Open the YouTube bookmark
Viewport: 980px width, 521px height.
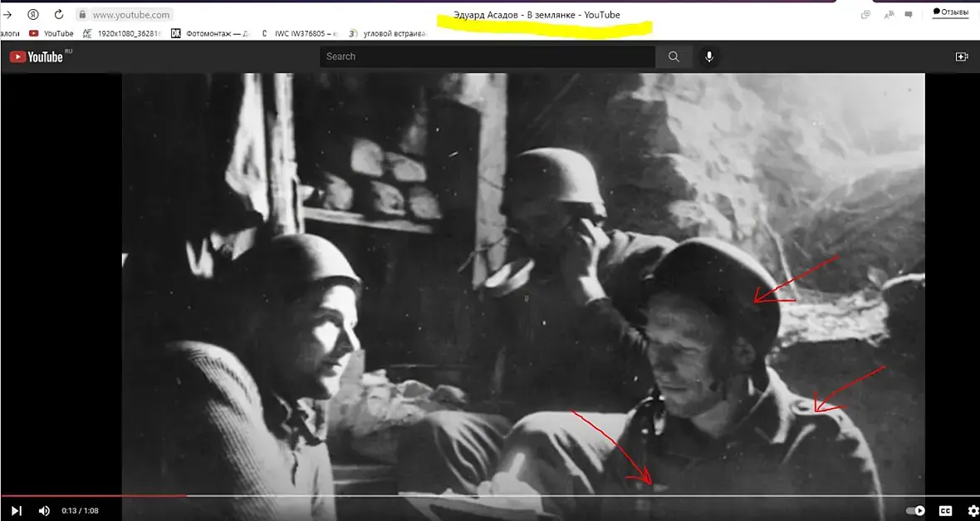point(51,33)
